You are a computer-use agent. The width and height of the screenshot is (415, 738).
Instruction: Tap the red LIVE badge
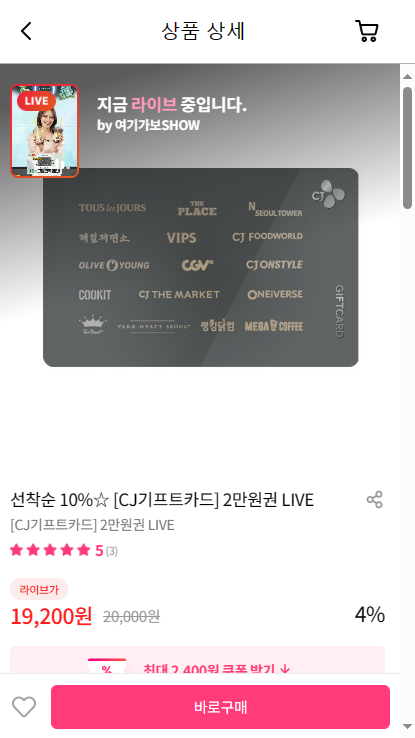pyautogui.click(x=36, y=101)
